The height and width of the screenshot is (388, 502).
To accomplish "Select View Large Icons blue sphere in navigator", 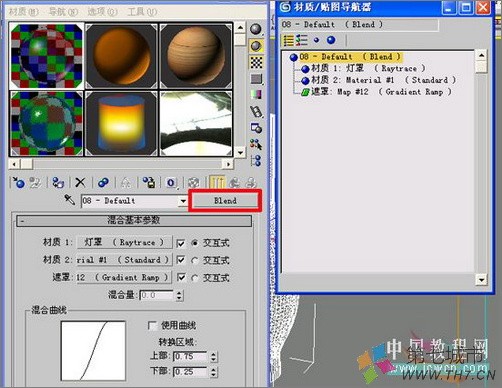I will coord(331,40).
